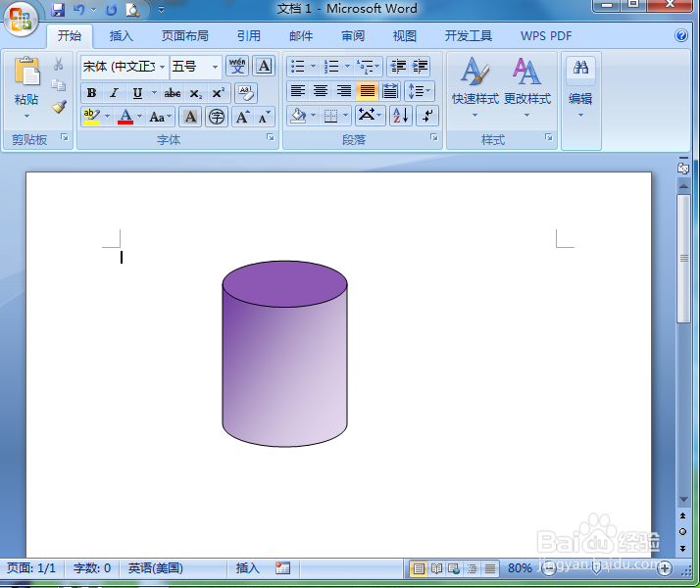Apply the red font color
The height and width of the screenshot is (588, 700).
coord(125,117)
